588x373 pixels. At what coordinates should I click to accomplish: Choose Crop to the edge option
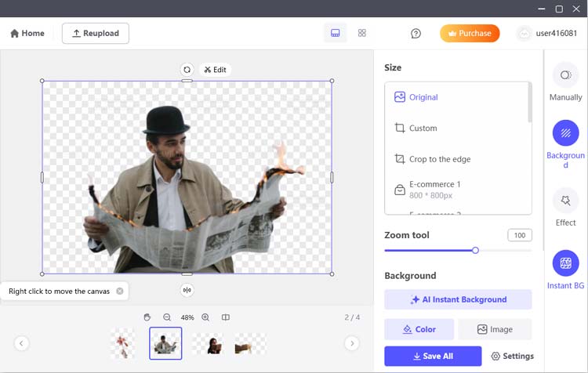pos(456,159)
